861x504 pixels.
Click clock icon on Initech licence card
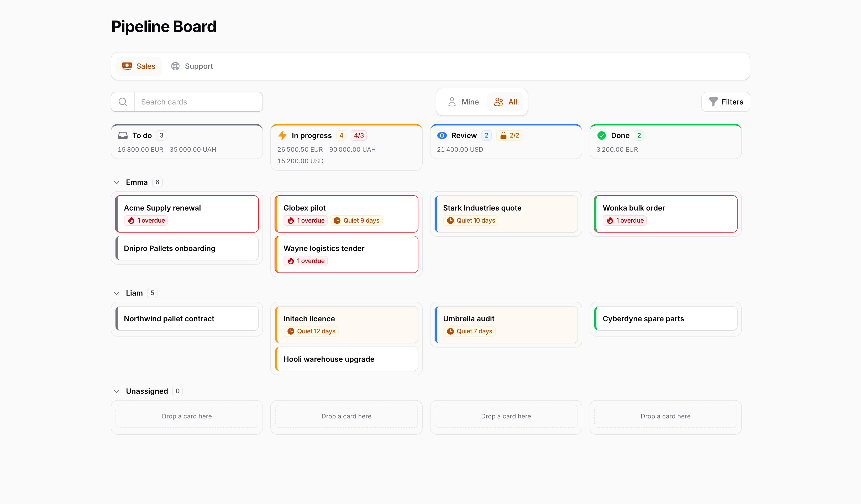(x=291, y=332)
